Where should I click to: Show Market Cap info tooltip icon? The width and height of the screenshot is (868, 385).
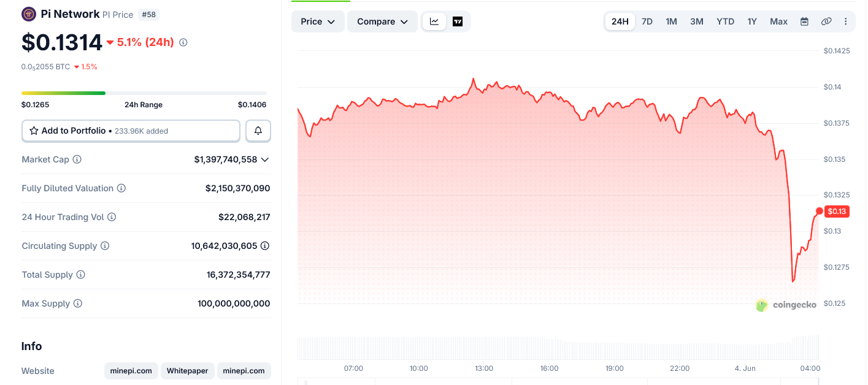(77, 159)
